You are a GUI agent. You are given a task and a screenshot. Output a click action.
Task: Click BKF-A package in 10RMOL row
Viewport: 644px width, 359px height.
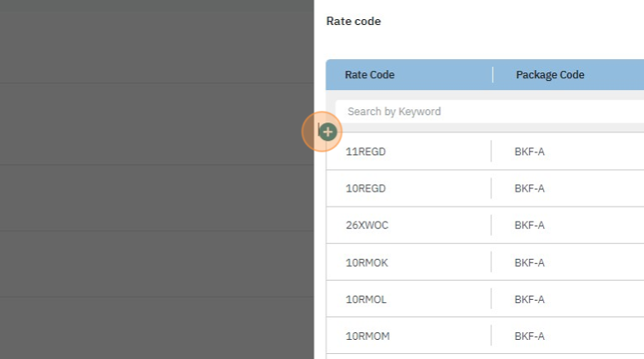coord(529,299)
